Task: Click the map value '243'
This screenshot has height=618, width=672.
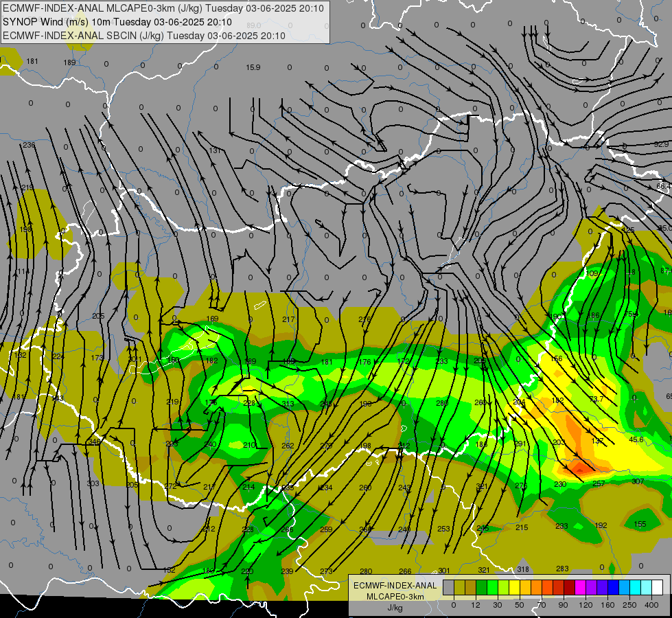Action: pos(404,488)
